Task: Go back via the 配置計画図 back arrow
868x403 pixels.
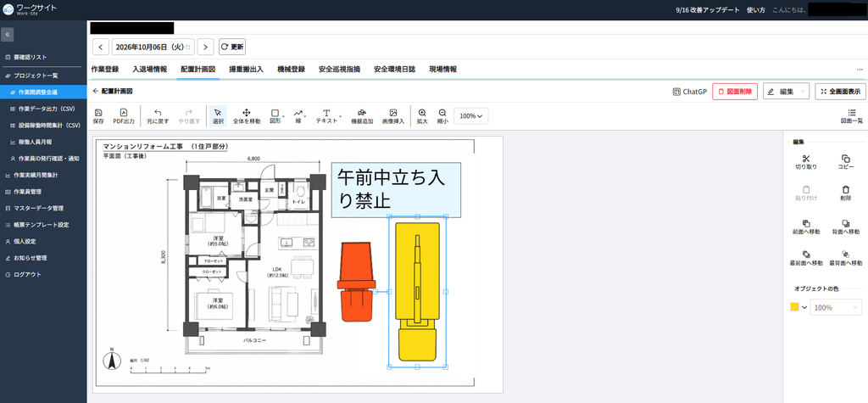Action: pyautogui.click(x=95, y=91)
